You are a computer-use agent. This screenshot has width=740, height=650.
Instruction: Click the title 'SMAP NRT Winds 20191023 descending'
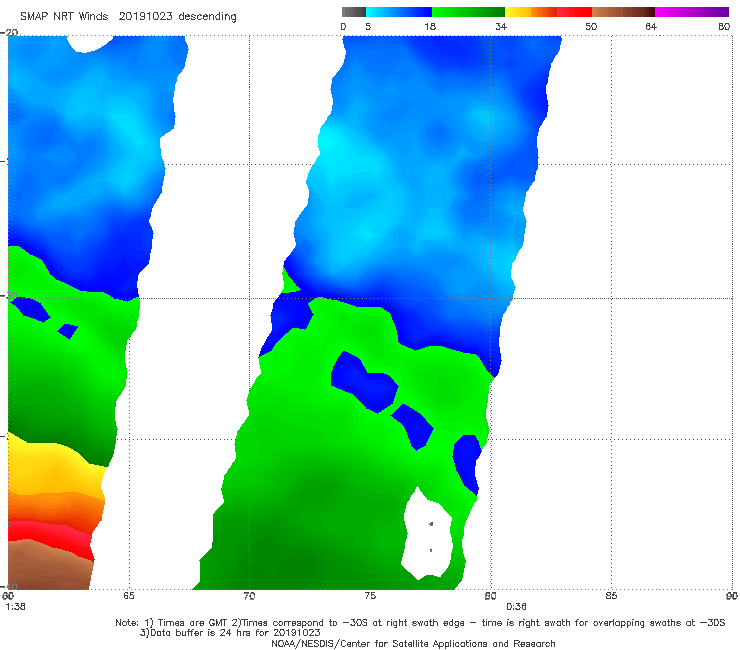128,16
